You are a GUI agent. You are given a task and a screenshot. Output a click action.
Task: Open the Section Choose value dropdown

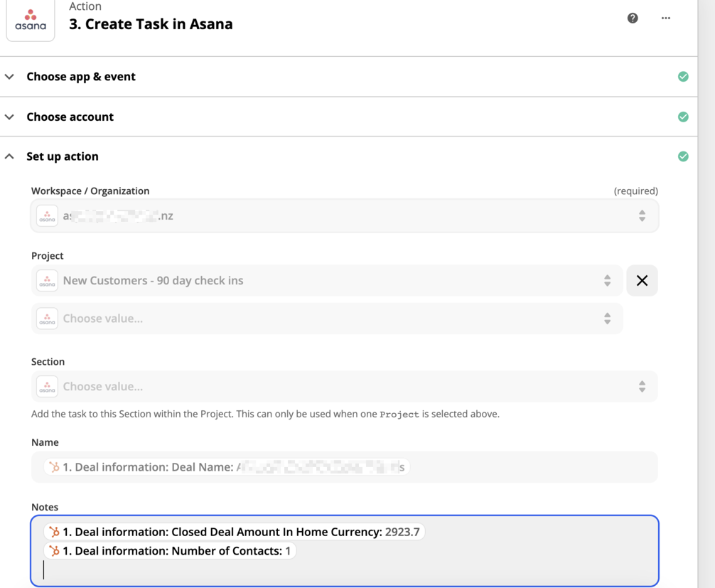coord(345,386)
